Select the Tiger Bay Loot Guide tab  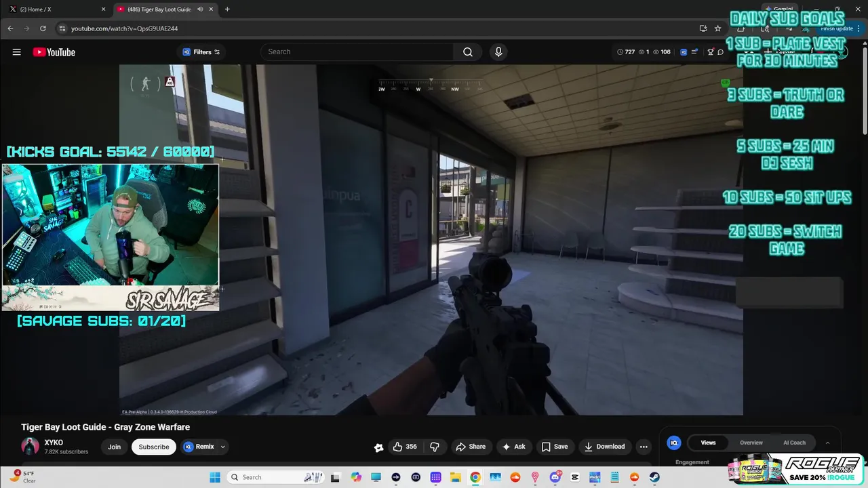point(165,9)
